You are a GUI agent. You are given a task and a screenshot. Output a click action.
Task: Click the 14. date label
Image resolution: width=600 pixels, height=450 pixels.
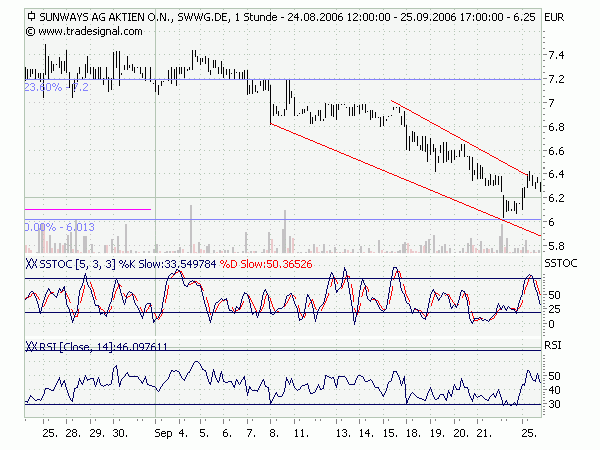coord(366,433)
